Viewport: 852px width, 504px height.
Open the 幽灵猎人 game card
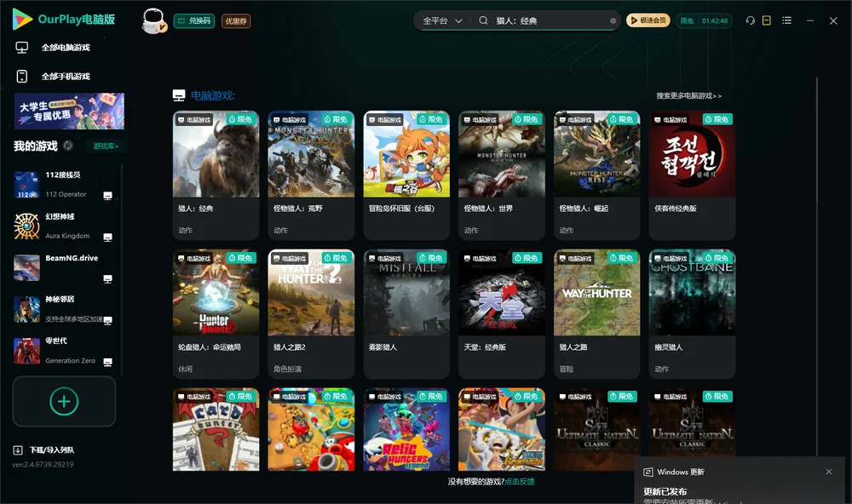(692, 314)
